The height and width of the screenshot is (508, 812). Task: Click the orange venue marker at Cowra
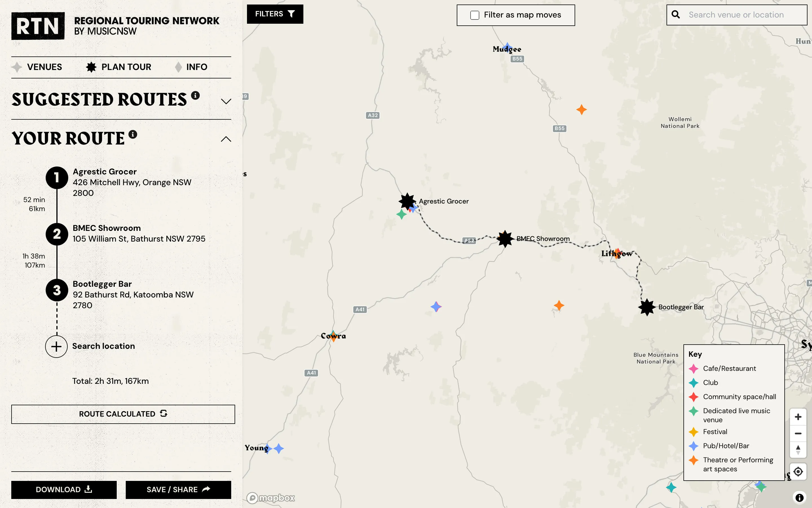[x=333, y=337]
